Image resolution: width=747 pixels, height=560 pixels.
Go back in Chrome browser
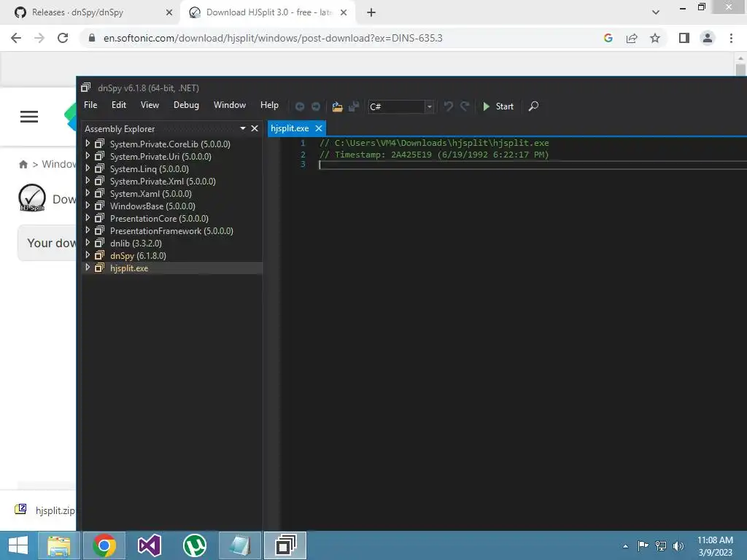coord(16,38)
